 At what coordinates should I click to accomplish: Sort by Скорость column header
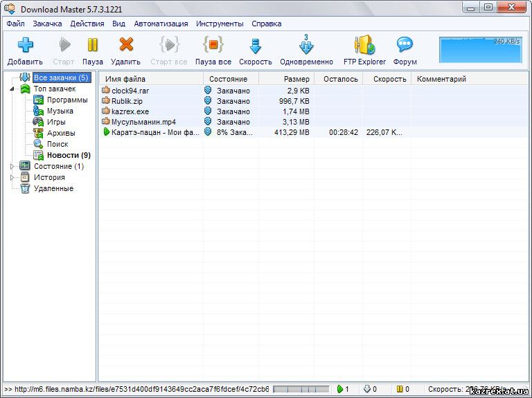(x=387, y=79)
